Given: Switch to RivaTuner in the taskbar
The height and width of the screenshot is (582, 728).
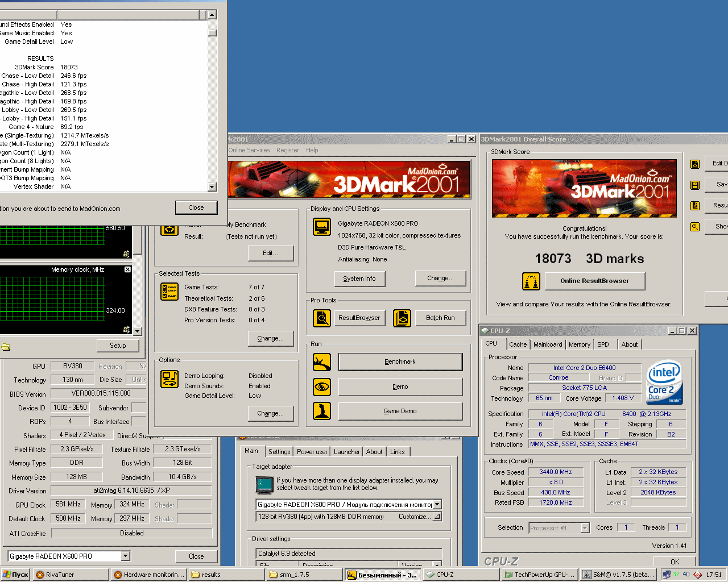Looking at the screenshot, I should [x=71, y=575].
